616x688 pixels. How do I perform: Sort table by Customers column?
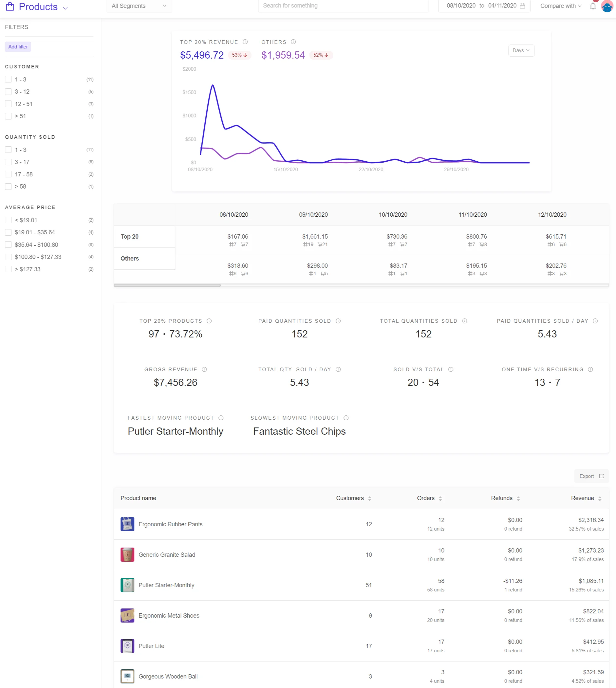click(370, 498)
